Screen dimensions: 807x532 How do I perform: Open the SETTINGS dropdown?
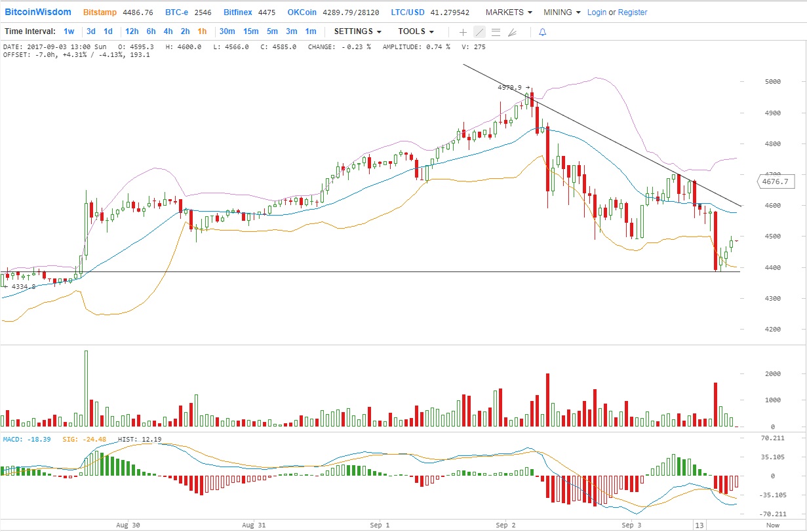pos(357,31)
